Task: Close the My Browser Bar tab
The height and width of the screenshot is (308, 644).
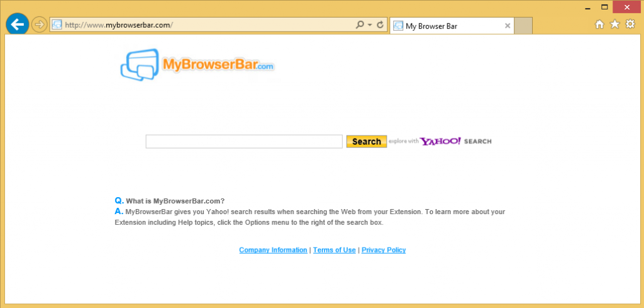Action: point(508,26)
